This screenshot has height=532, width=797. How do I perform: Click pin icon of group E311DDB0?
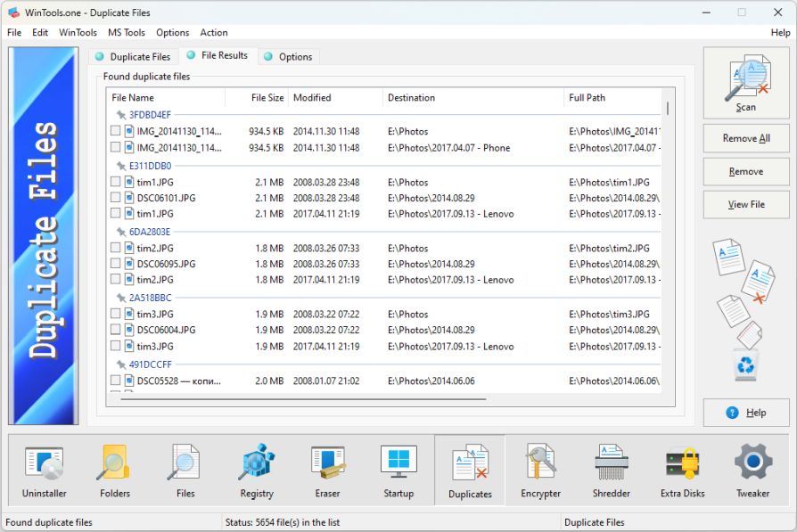point(121,166)
